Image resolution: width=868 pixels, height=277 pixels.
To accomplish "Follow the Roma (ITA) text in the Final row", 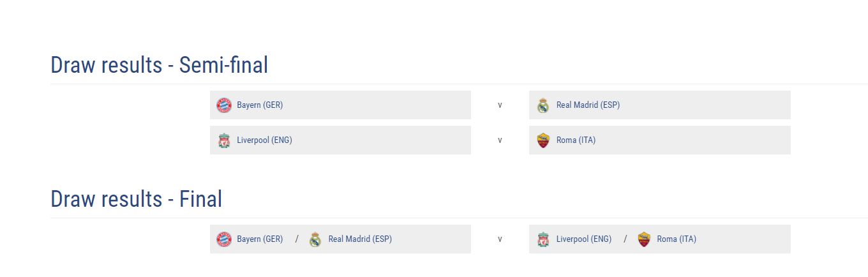I will click(677, 239).
